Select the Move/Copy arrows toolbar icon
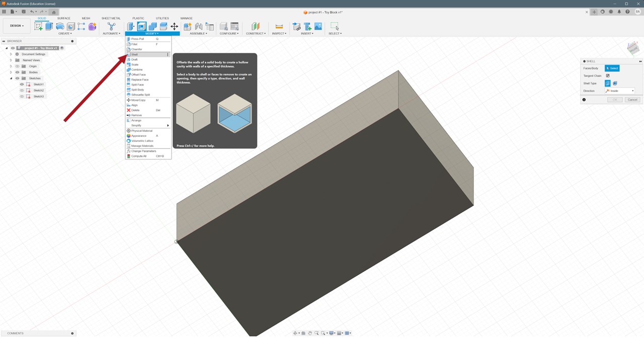Image resolution: width=644 pixels, height=362 pixels. pos(174,26)
